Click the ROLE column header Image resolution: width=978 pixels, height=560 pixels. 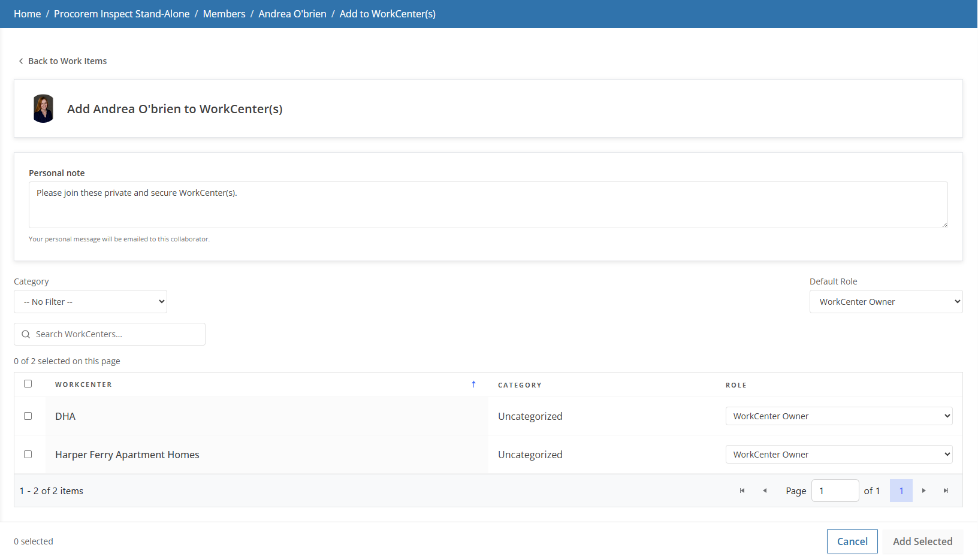coord(736,385)
